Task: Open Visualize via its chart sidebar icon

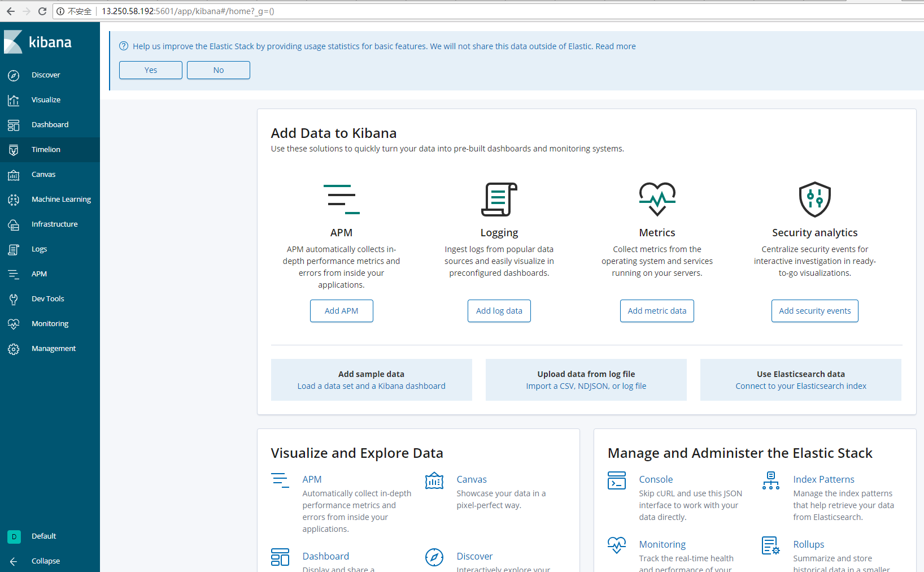Action: [14, 100]
